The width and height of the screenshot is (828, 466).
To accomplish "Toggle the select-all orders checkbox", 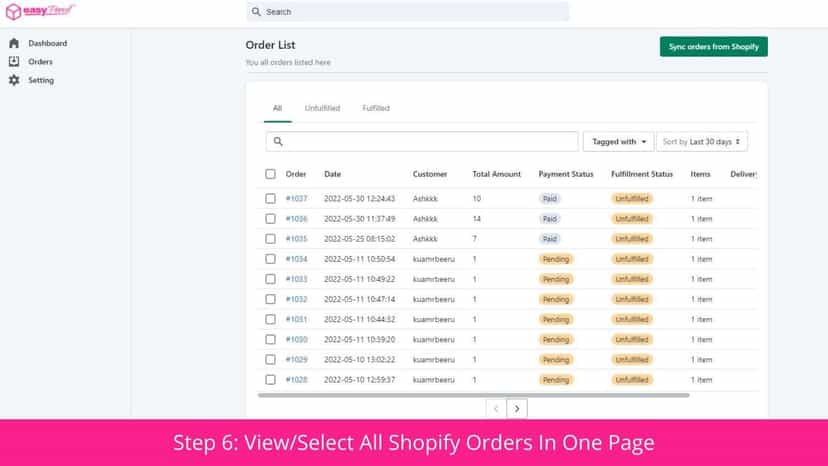I will [270, 174].
